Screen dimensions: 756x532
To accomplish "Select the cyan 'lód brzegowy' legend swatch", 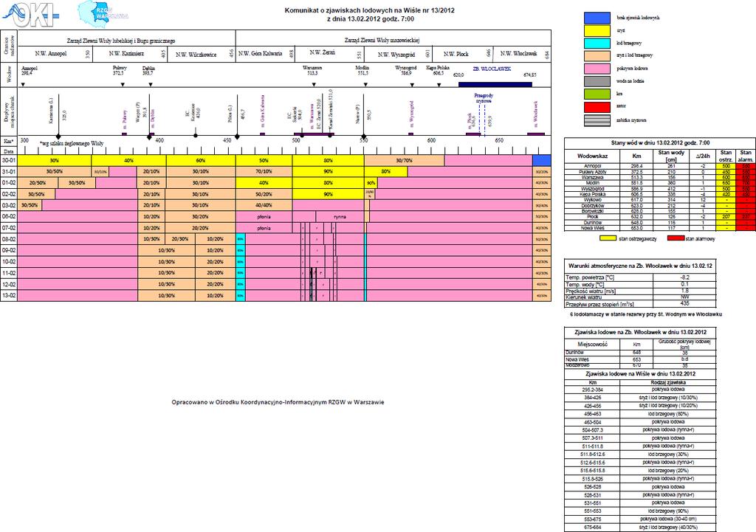I will [597, 44].
